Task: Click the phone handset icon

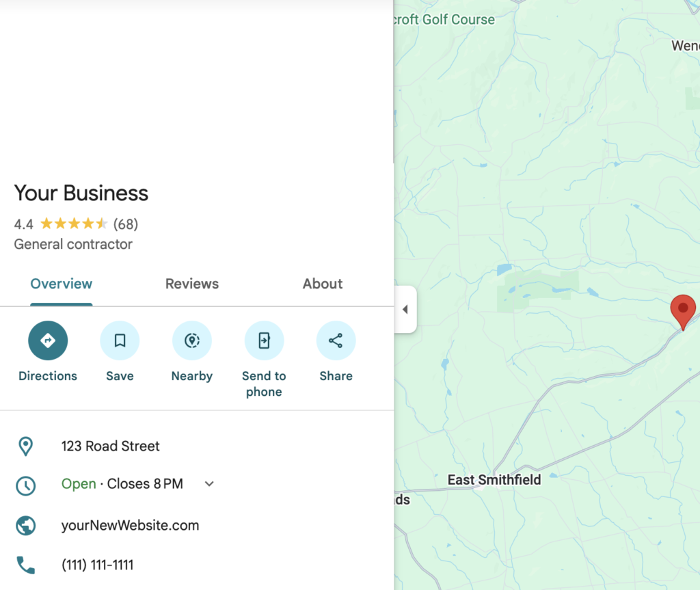Action: pyautogui.click(x=25, y=565)
